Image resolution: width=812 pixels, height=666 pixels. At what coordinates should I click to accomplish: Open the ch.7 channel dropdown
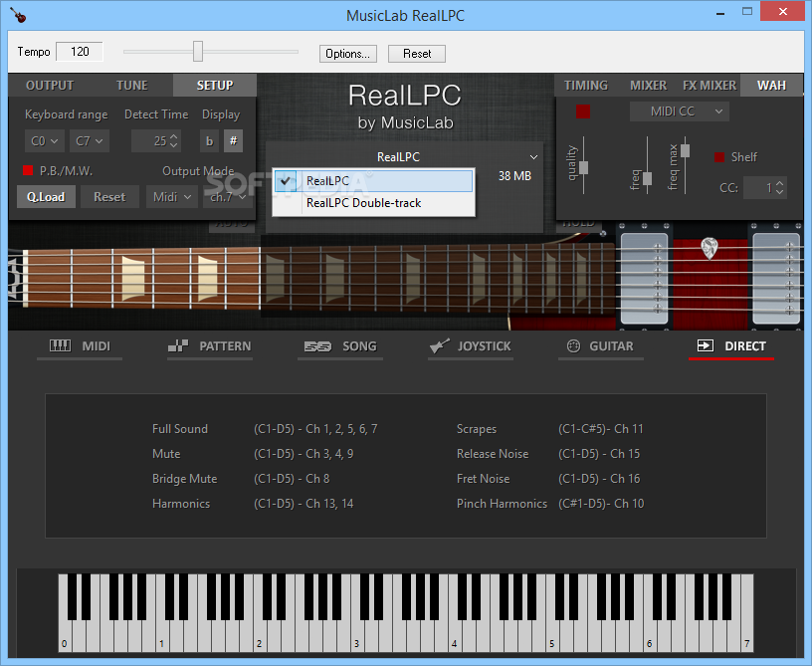(x=227, y=197)
